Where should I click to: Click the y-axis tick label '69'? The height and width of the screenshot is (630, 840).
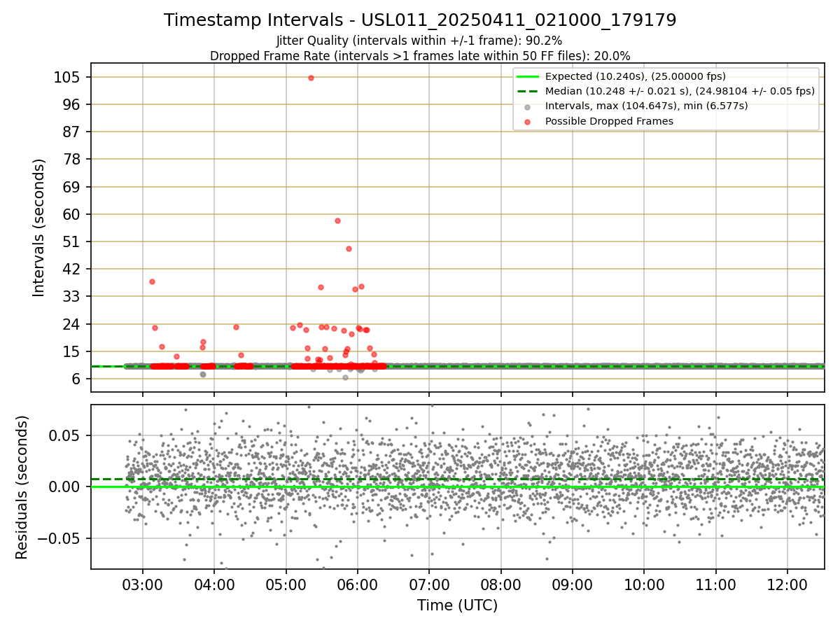(72, 187)
